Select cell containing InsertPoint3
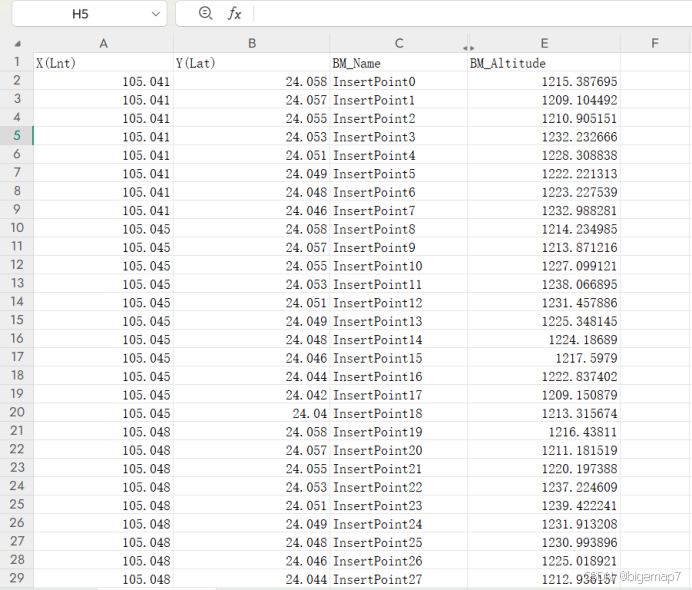 point(399,137)
